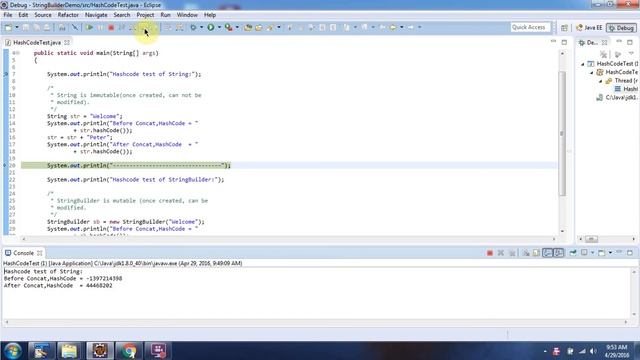Collapse the HashCodeTest launch tree node
Image resolution: width=640 pixels, height=360 pixels.
click(x=583, y=64)
